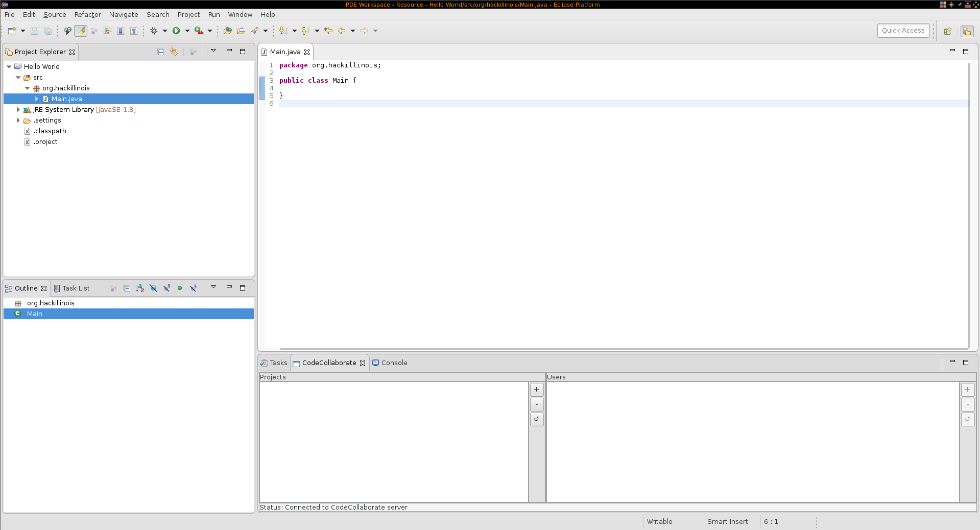Select Main class in the Outline view

[x=35, y=314]
